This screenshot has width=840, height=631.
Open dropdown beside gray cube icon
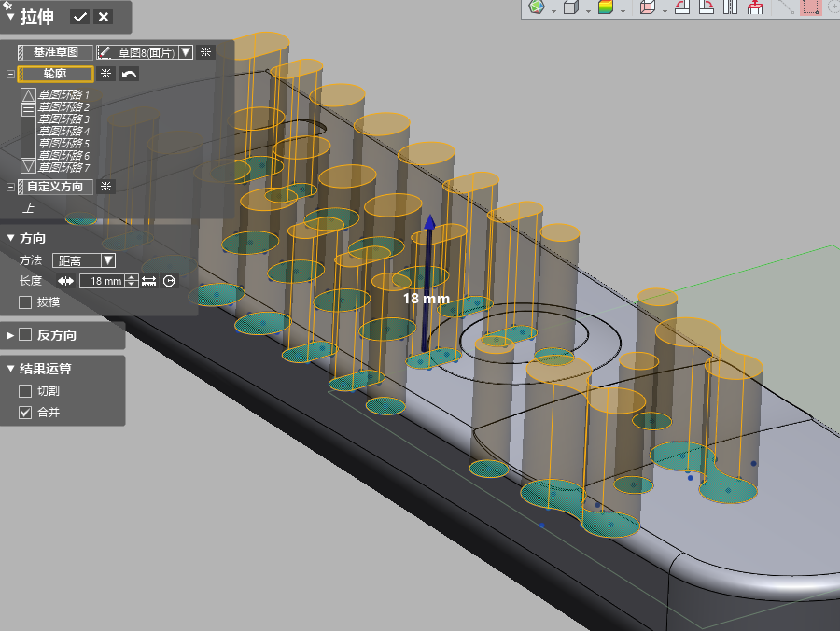click(x=588, y=10)
